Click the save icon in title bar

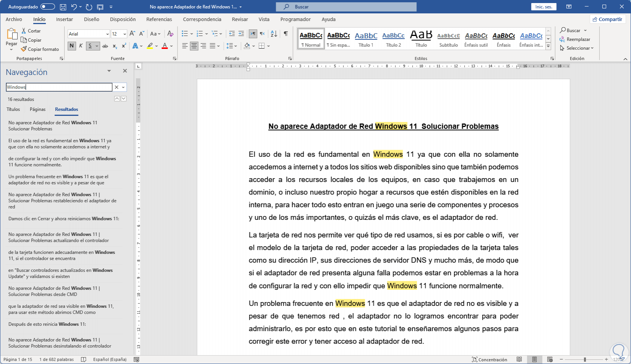pos(63,7)
